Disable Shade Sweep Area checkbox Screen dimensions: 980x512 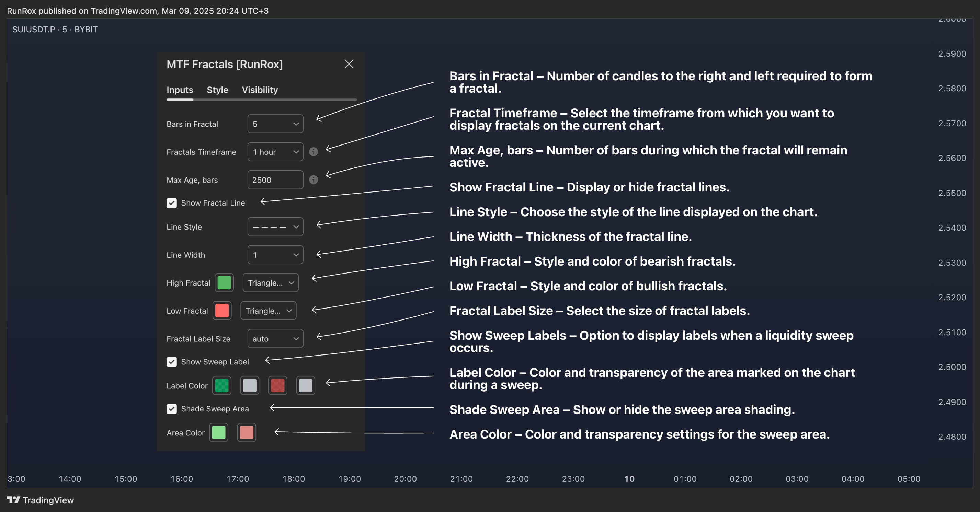[172, 409]
